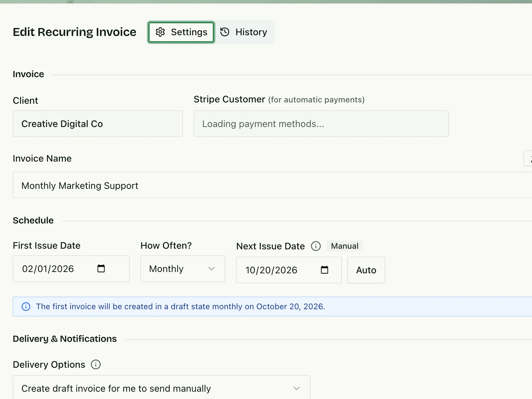Switch to the History tab
532x399 pixels.
pyautogui.click(x=244, y=32)
